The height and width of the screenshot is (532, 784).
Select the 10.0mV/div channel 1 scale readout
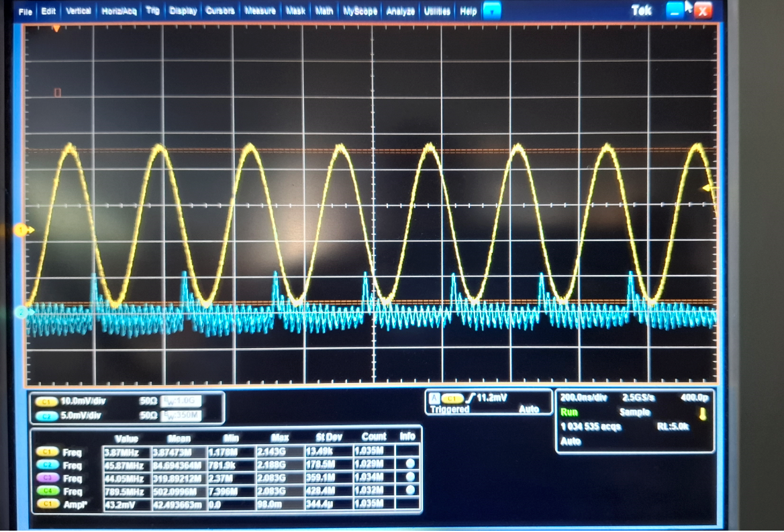83,401
